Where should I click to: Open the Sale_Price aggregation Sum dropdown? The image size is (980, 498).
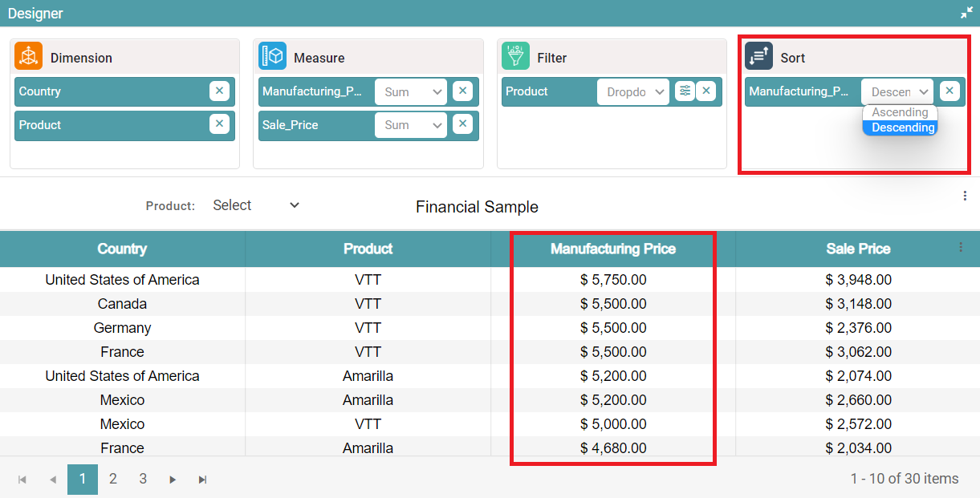tap(410, 125)
